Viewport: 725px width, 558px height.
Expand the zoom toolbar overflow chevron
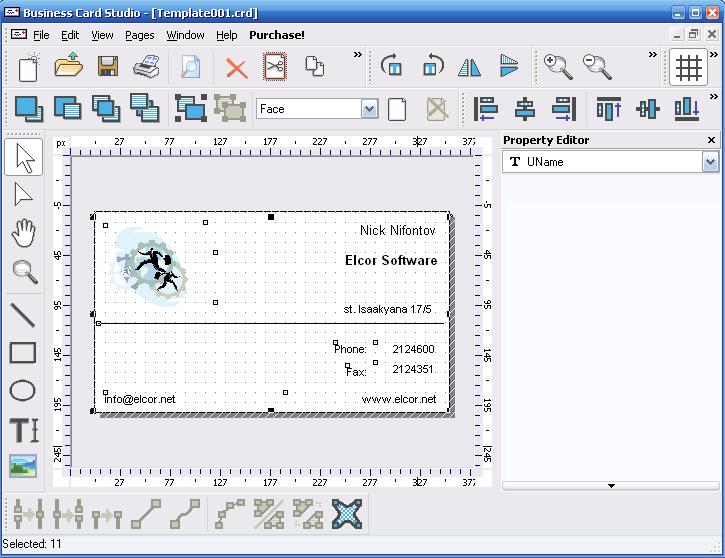[x=652, y=55]
